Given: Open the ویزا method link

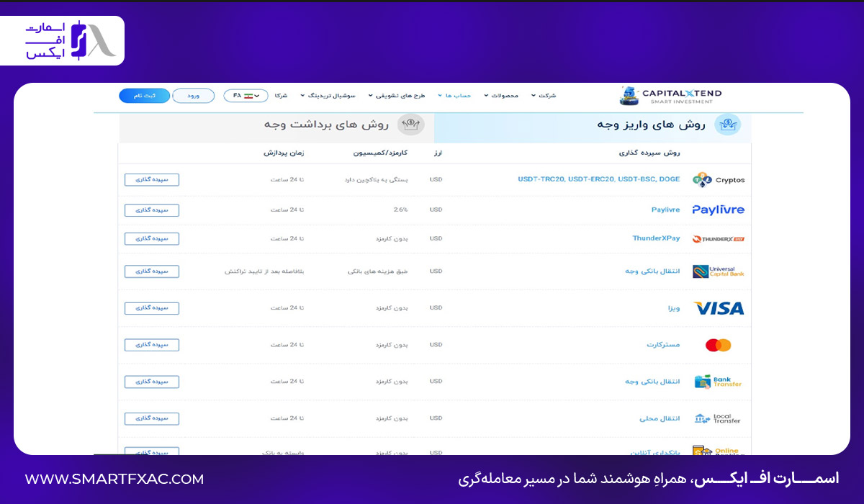Looking at the screenshot, I should click(x=674, y=308).
